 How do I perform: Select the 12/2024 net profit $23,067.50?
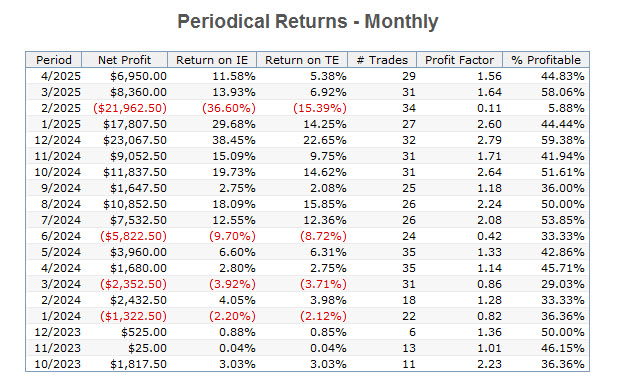(x=135, y=140)
